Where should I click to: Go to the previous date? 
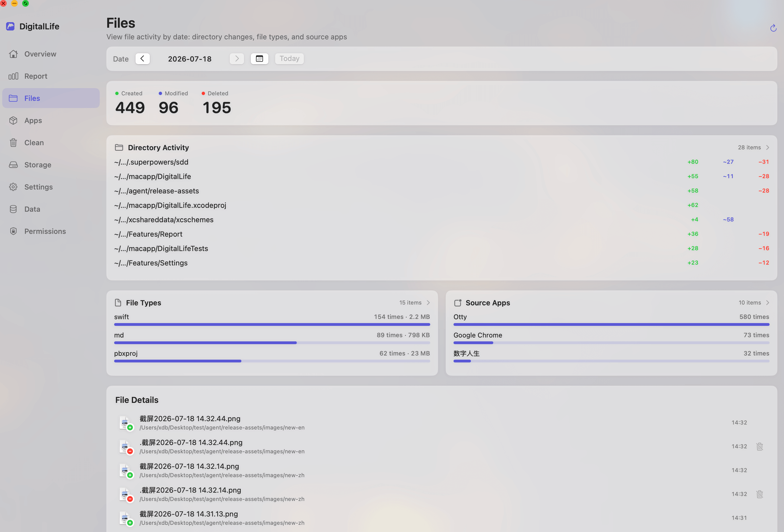tap(142, 59)
